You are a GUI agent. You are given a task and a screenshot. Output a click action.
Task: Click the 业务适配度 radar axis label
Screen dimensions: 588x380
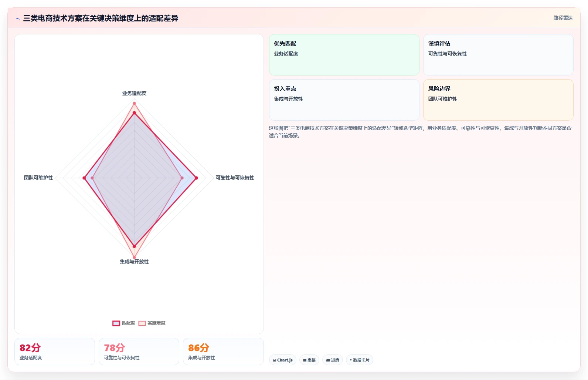[x=134, y=93]
